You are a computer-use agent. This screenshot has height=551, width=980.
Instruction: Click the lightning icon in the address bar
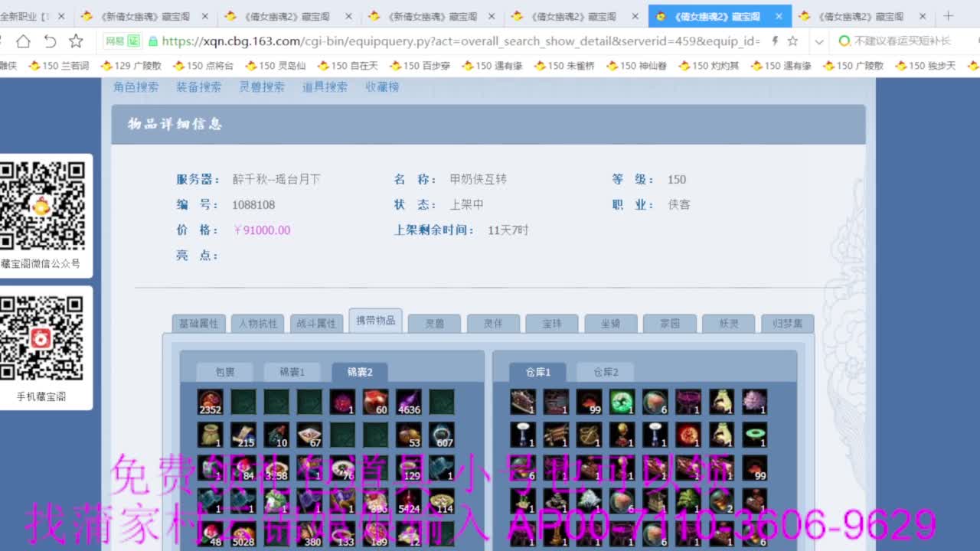pyautogui.click(x=775, y=41)
